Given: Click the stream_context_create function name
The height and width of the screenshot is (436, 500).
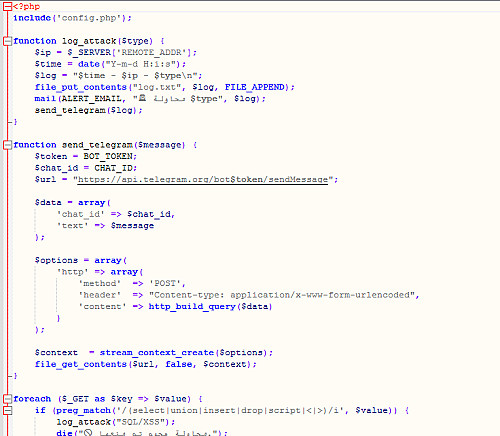Looking at the screenshot, I should pyautogui.click(x=157, y=353).
